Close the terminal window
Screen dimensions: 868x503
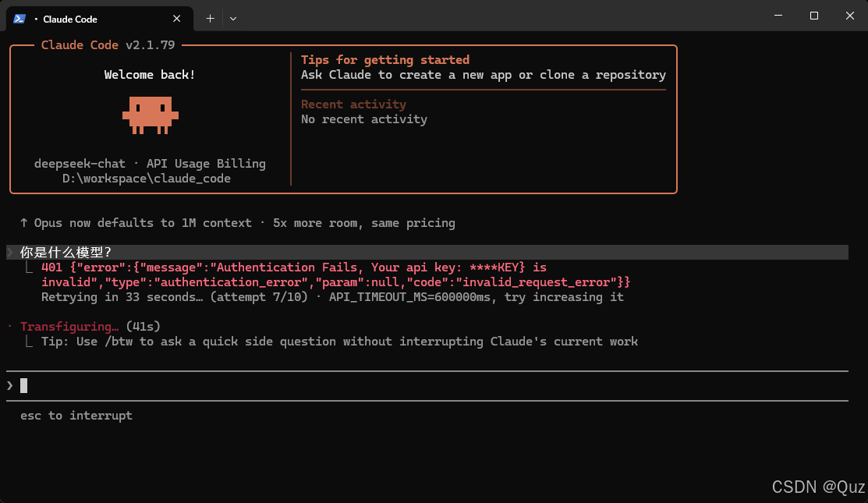click(850, 16)
